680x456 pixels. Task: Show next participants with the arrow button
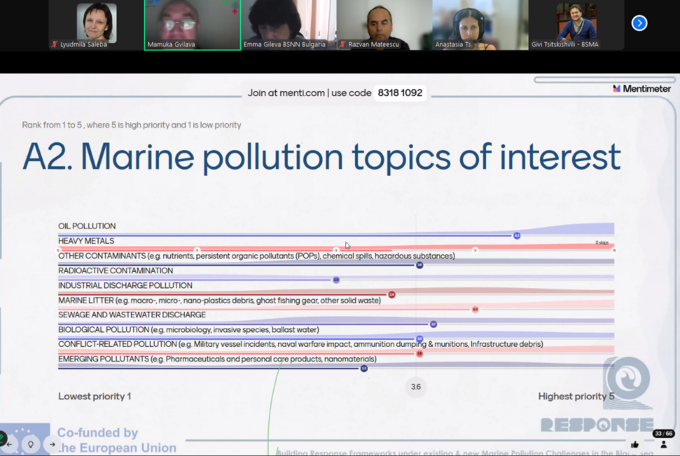point(640,23)
